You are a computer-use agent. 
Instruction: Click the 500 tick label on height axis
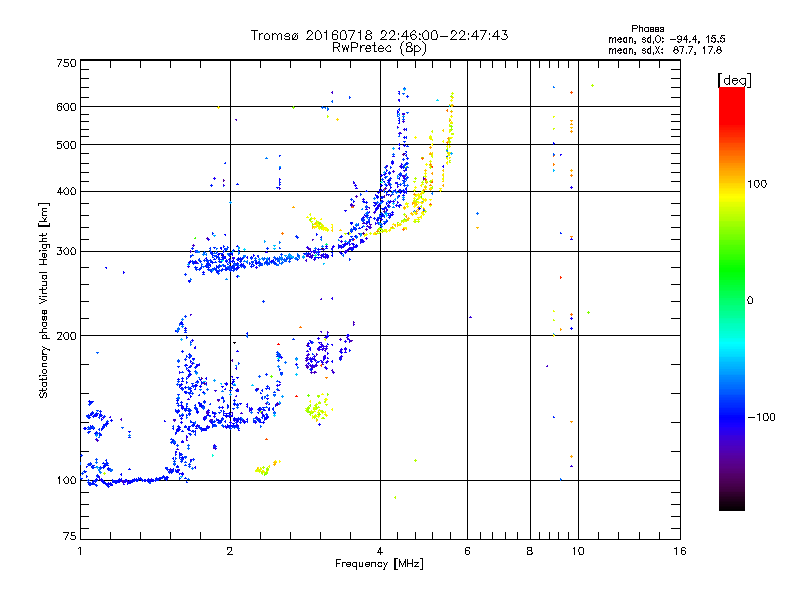[67, 145]
